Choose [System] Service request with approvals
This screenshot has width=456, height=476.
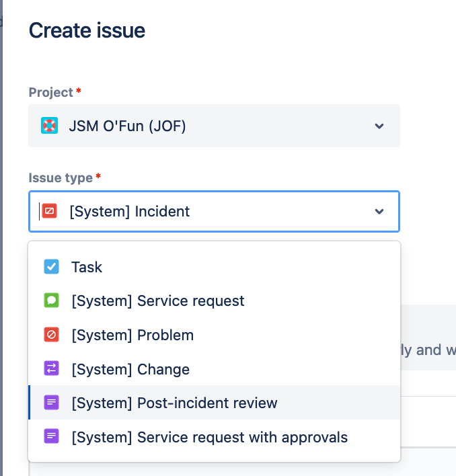tap(214, 437)
